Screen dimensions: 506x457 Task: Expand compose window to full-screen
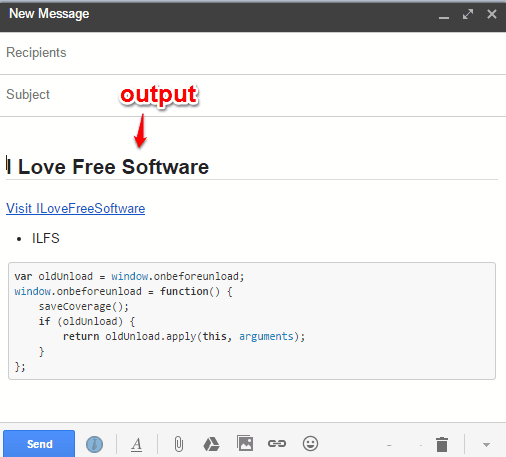[x=468, y=14]
